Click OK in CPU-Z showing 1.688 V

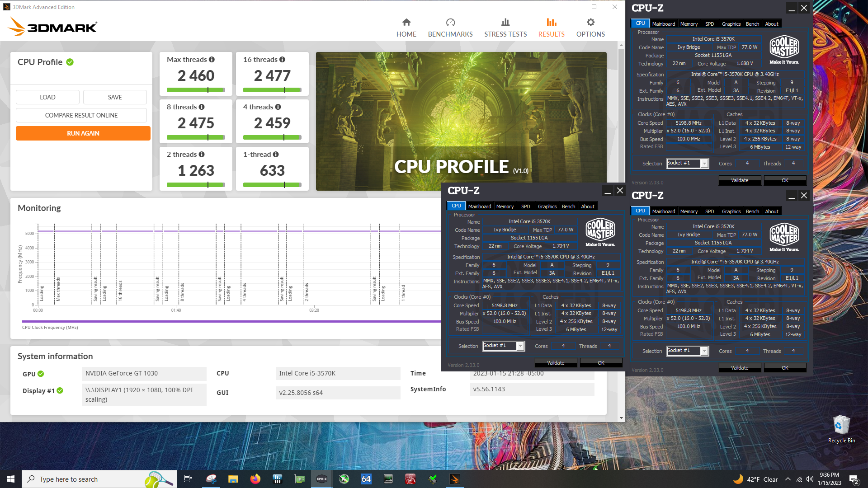point(785,180)
